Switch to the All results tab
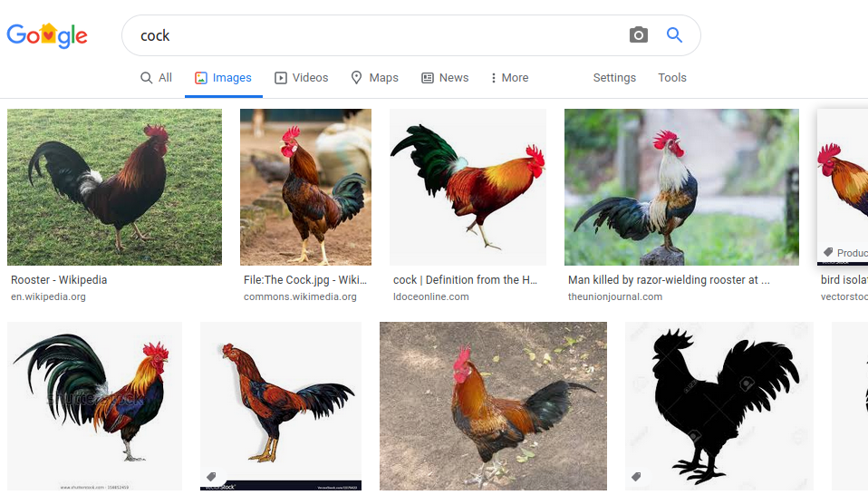The image size is (868, 495). tap(156, 78)
